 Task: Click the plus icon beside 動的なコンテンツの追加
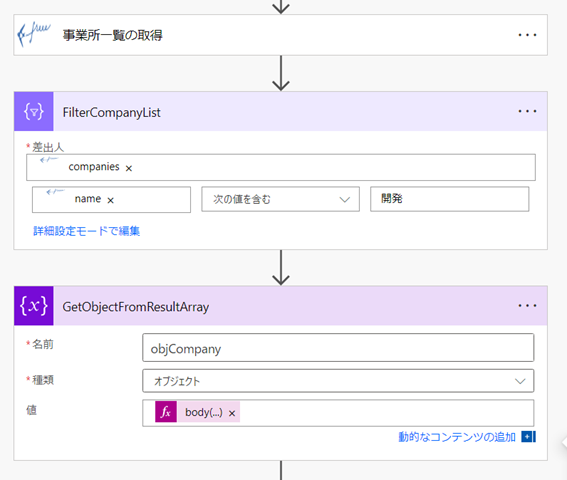tap(528, 437)
